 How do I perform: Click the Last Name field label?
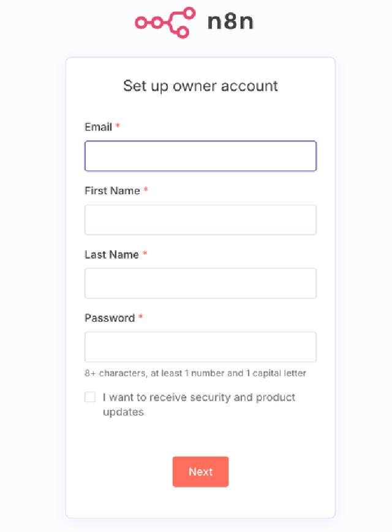tap(111, 254)
